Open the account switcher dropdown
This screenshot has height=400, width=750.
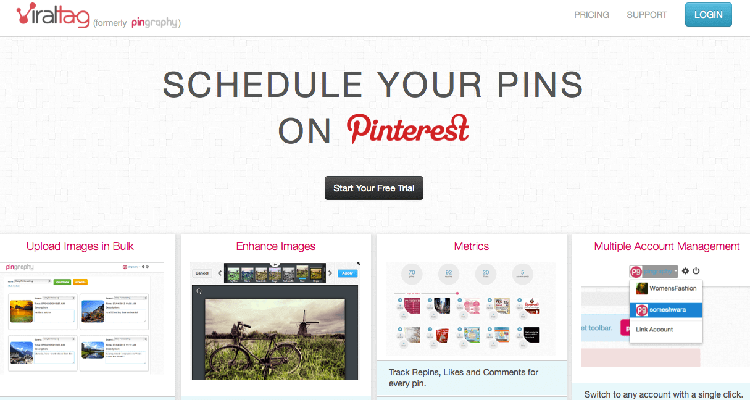pyautogui.click(x=654, y=271)
